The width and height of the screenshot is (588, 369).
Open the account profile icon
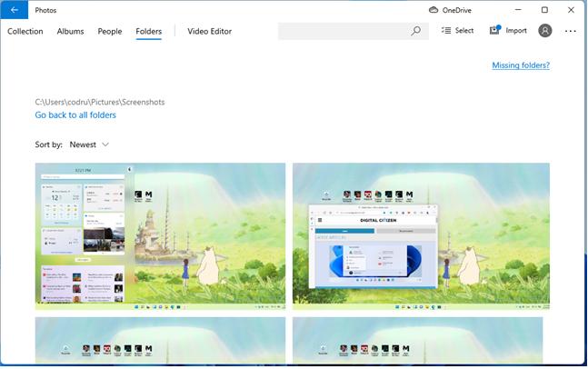point(545,30)
